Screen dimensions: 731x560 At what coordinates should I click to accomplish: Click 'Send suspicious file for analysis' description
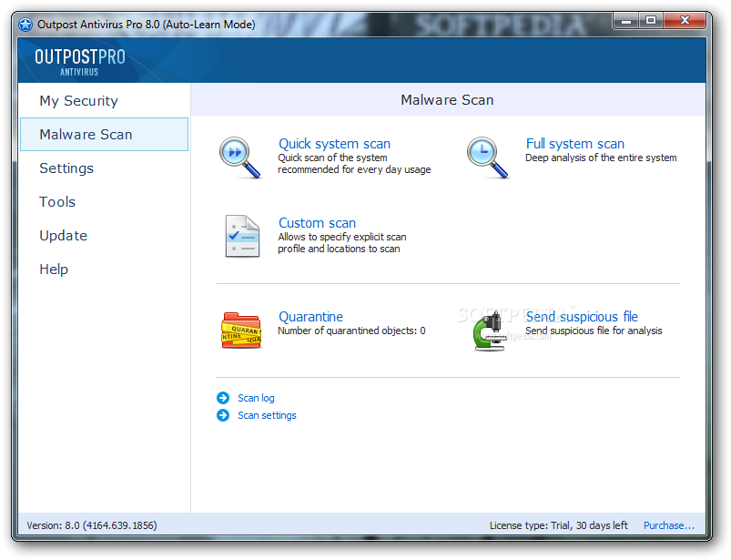pos(594,331)
